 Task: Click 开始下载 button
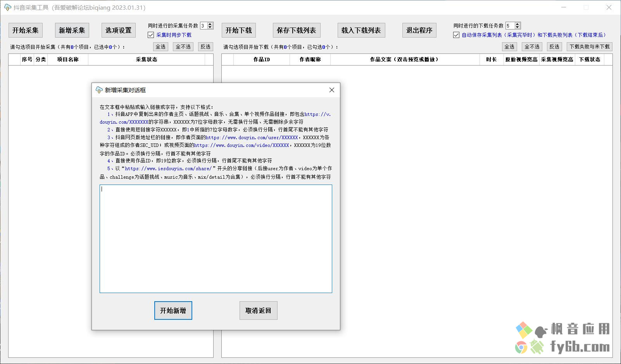239,30
